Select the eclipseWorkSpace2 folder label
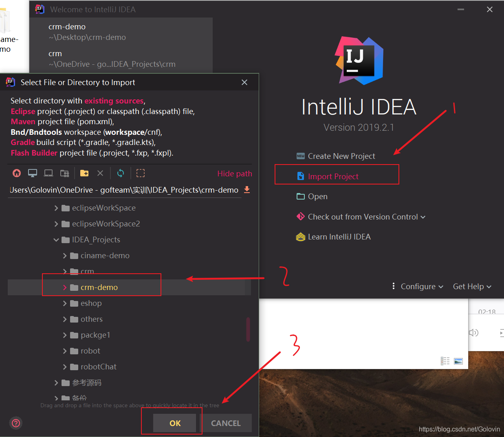Viewport: 504px width, 437px height. coord(106,224)
